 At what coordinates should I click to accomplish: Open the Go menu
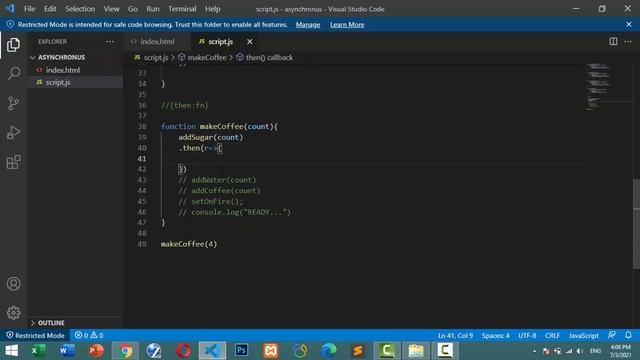click(x=133, y=9)
